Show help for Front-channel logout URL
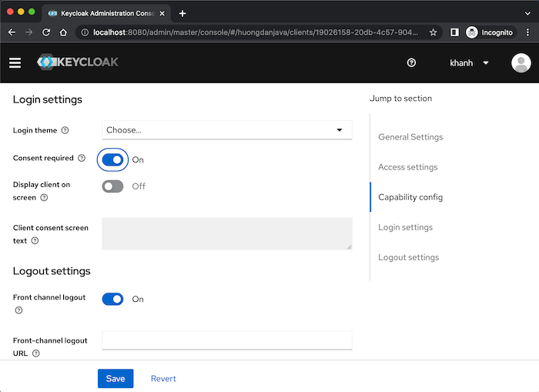539x392 pixels. click(35, 353)
